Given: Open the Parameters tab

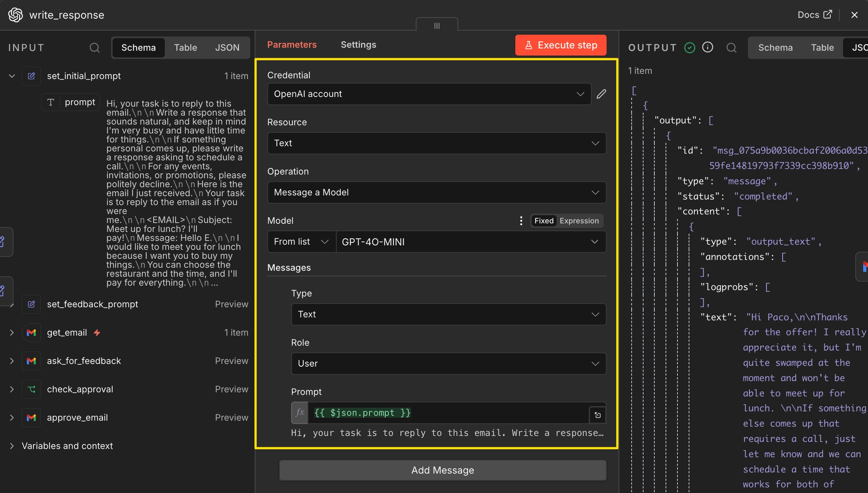Looking at the screenshot, I should tap(292, 45).
